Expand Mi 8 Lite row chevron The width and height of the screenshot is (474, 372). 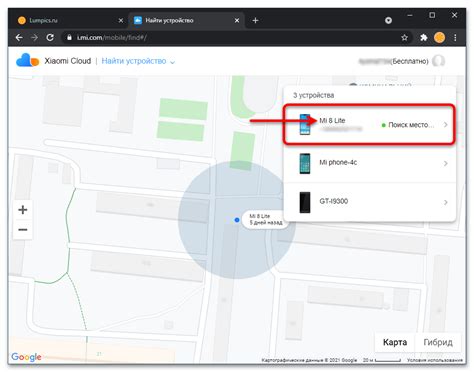pos(446,125)
